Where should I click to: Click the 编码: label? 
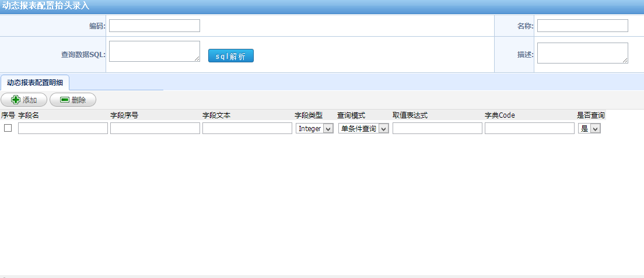(97, 26)
